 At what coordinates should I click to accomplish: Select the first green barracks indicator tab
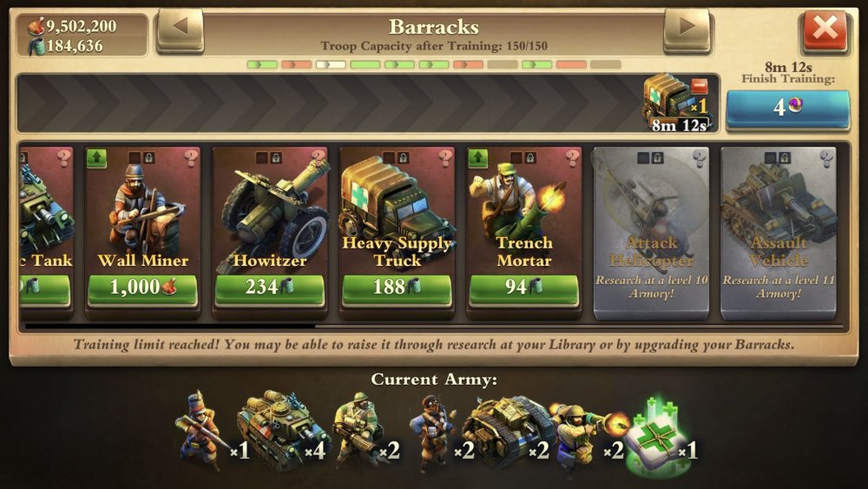point(262,65)
